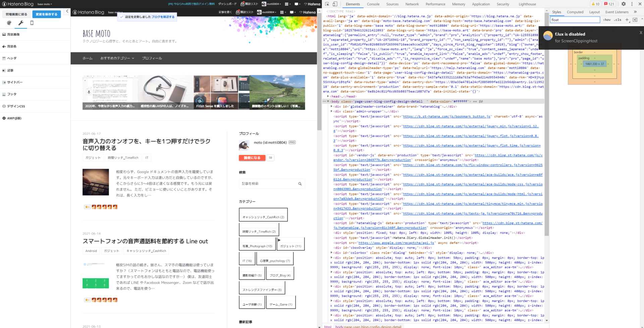Screen dimensions: 644x328
Task: Open the motti0804 account dropdown in top bar
Action: click(x=271, y=4)
